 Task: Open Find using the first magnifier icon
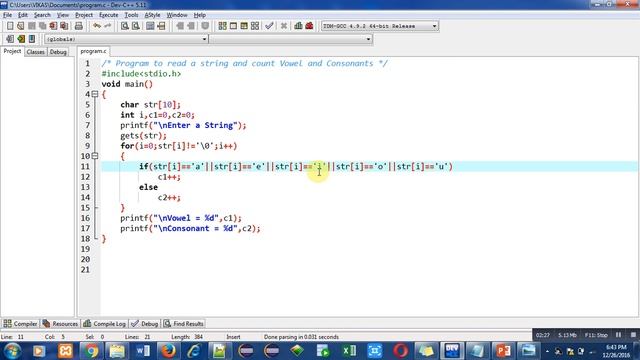click(x=124, y=26)
